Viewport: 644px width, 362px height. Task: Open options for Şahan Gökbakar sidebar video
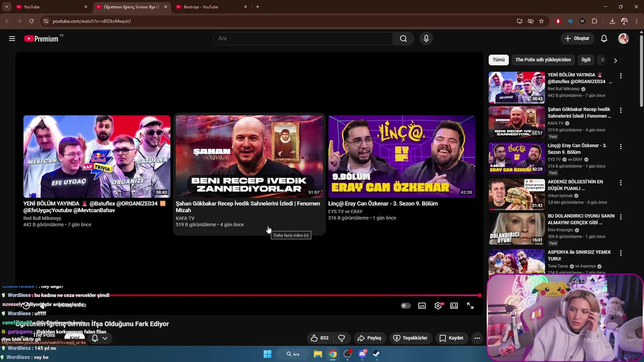(621, 110)
